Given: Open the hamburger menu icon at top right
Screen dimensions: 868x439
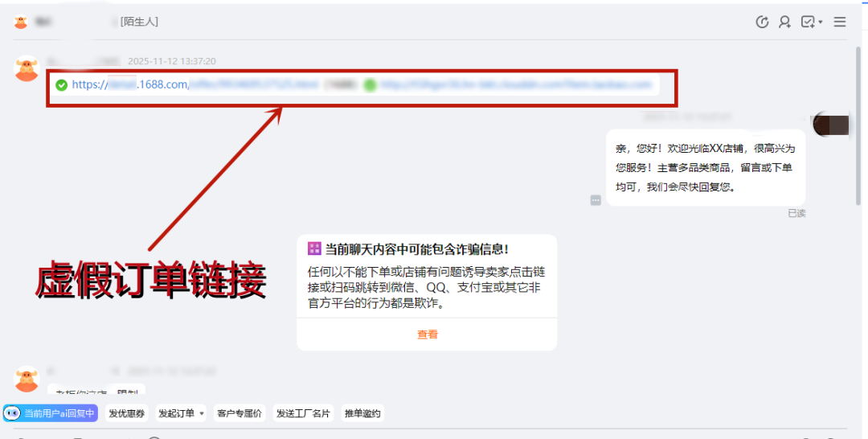Looking at the screenshot, I should coord(840,23).
